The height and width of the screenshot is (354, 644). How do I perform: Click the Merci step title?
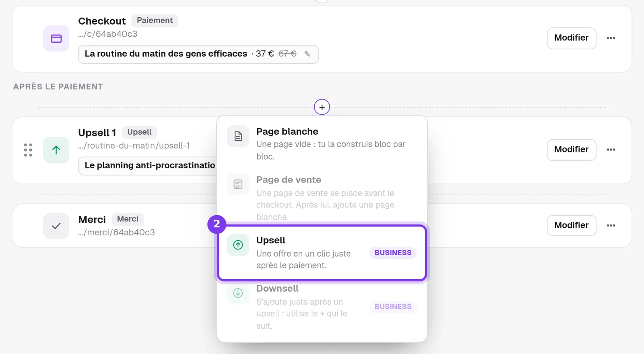92,220
